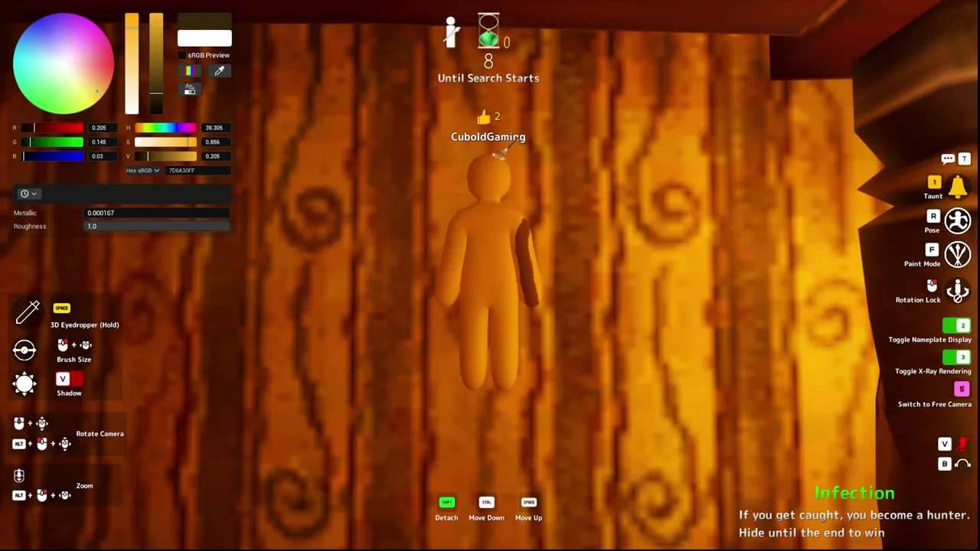The image size is (980, 551).
Task: Click the Shadow sun icon
Action: pos(24,383)
